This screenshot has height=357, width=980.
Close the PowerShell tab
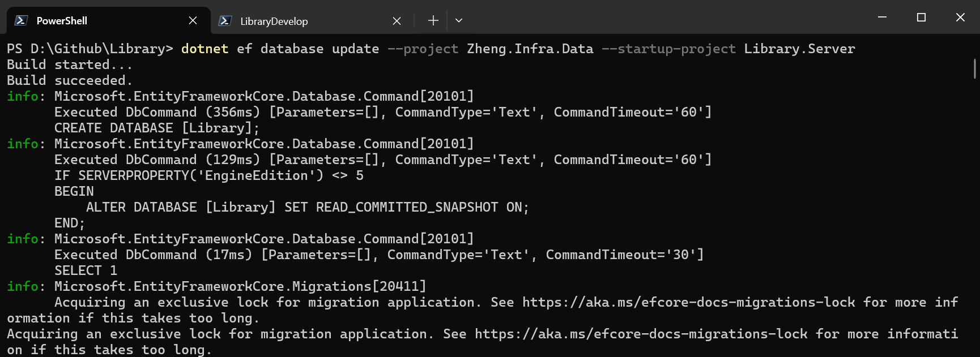193,21
